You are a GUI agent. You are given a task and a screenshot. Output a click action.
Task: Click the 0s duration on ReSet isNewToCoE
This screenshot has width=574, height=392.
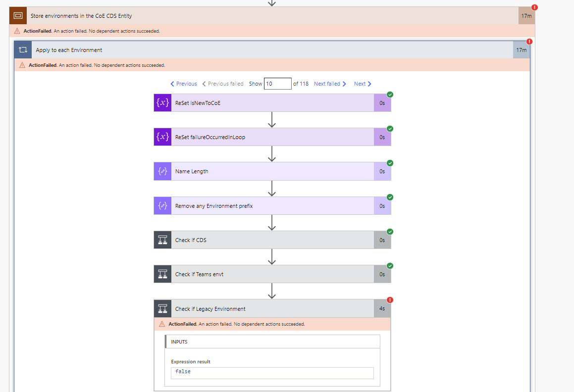tap(382, 103)
